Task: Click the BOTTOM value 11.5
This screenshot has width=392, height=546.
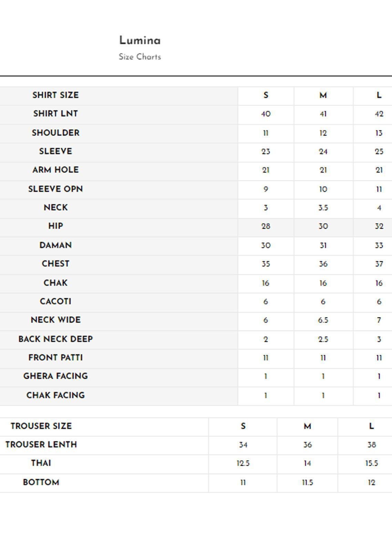Action: [307, 483]
